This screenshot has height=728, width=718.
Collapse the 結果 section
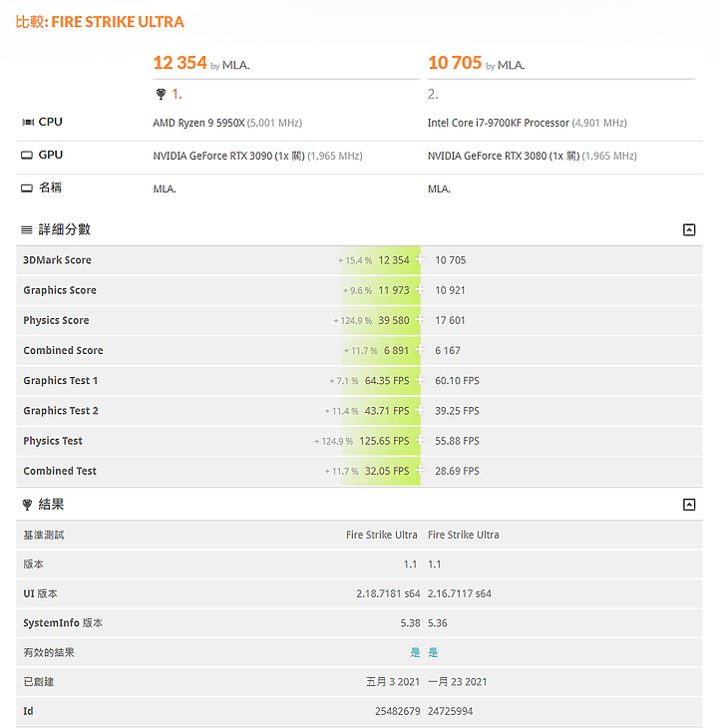coord(689,505)
